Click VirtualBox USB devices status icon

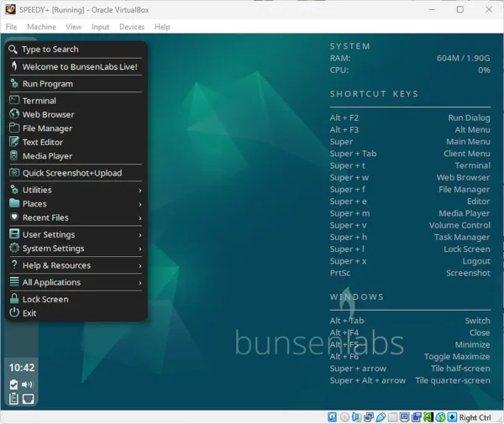tap(381, 417)
